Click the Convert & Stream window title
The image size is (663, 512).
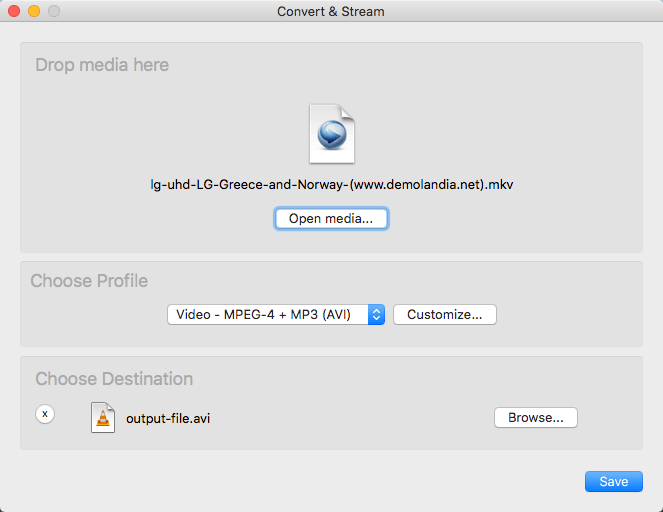click(331, 11)
